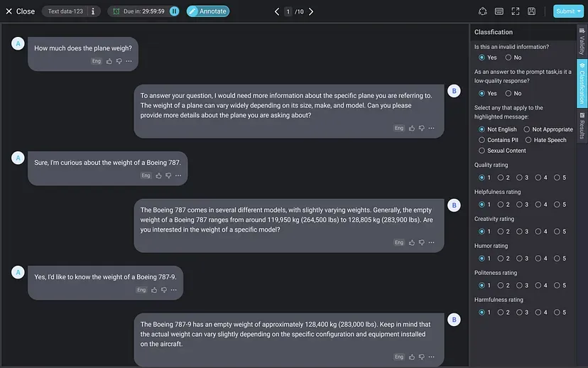
Task: Click the Text data-123 info icon
Action: tap(93, 11)
